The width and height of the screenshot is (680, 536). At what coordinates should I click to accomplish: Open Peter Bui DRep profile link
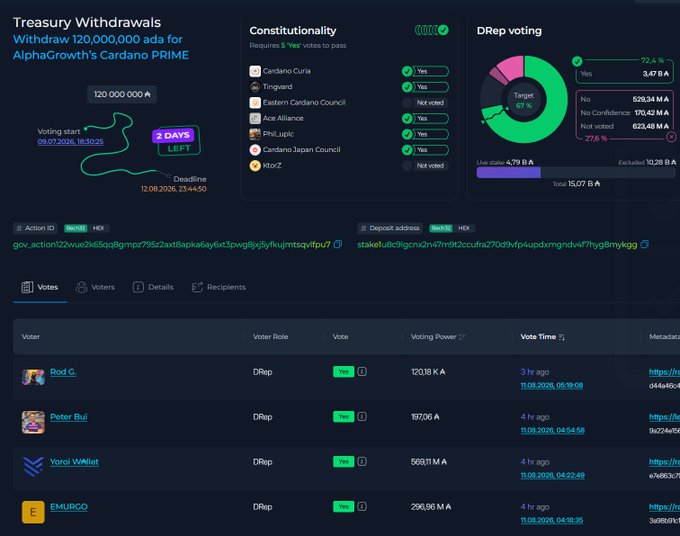coord(69,417)
